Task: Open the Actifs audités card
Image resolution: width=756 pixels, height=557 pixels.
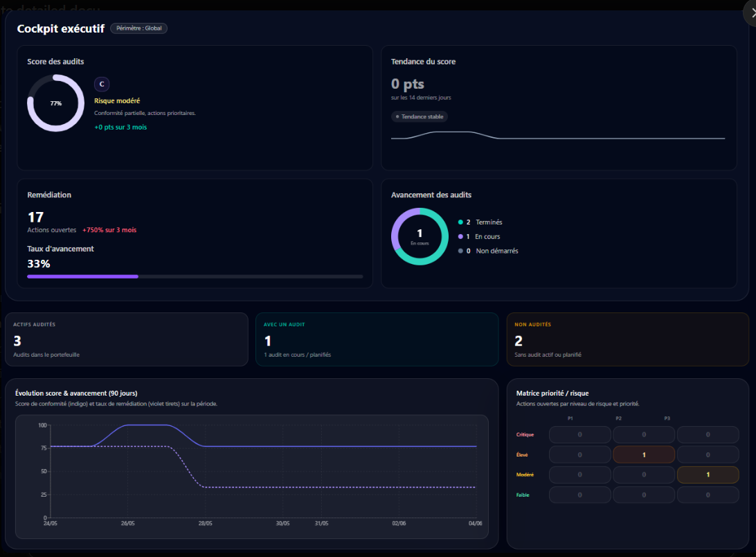Action: (x=127, y=339)
